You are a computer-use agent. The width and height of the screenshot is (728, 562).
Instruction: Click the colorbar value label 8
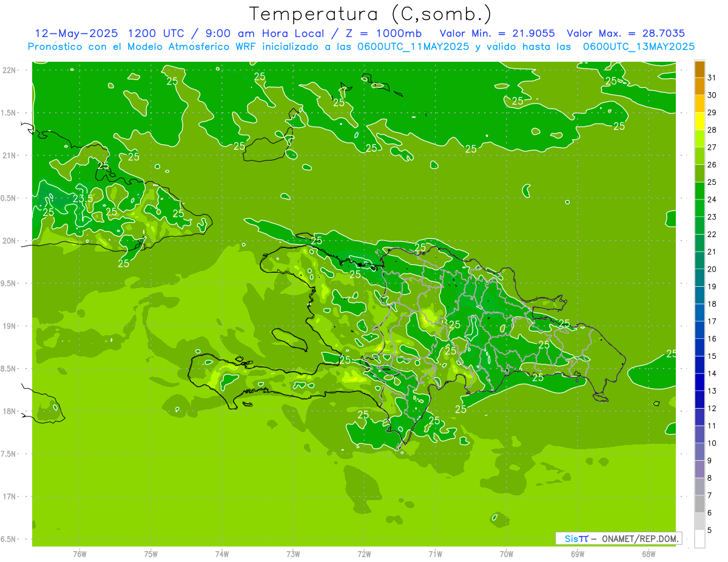coord(710,478)
